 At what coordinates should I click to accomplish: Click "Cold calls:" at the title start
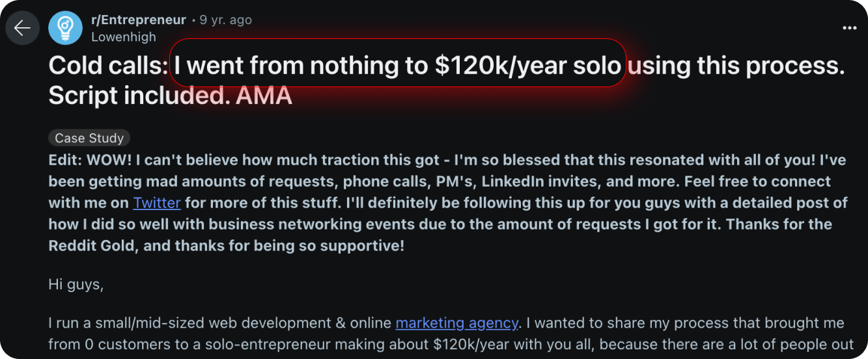coord(108,66)
